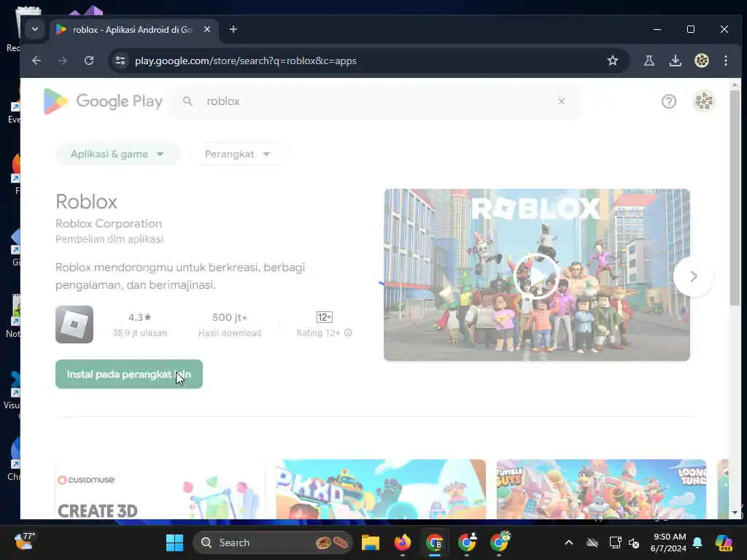Open Firefox from the taskbar

pyautogui.click(x=403, y=542)
